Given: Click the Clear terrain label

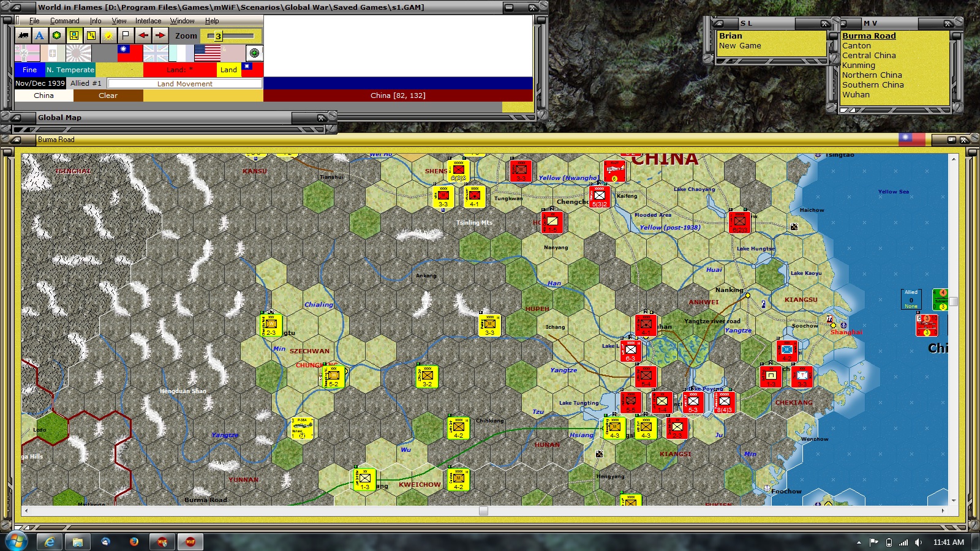Looking at the screenshot, I should point(108,96).
